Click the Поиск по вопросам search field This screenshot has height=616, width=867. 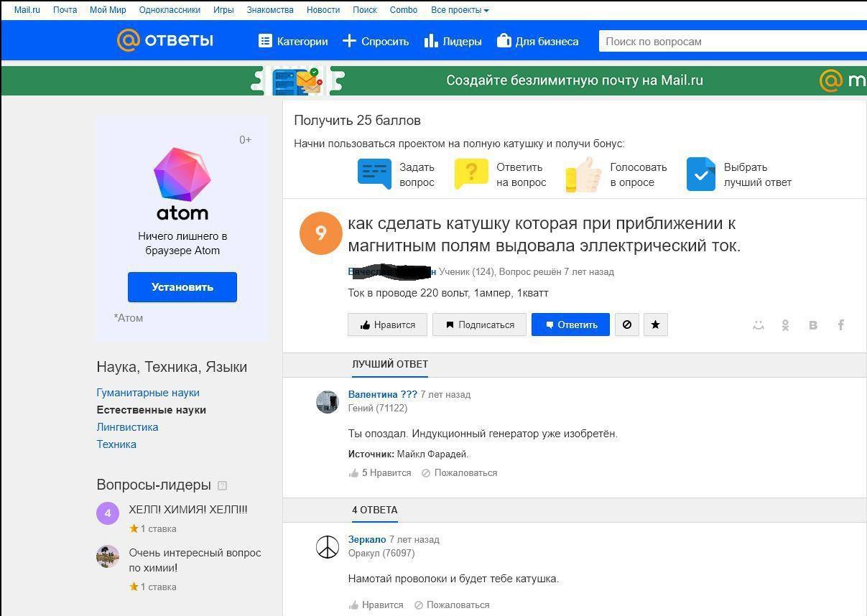[x=733, y=41]
